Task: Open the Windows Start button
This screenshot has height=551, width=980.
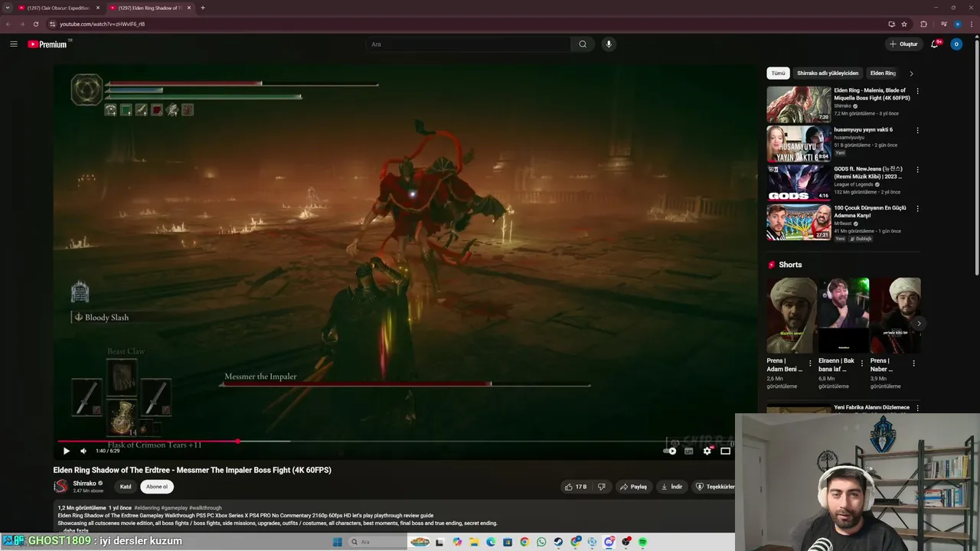Action: coord(337,542)
